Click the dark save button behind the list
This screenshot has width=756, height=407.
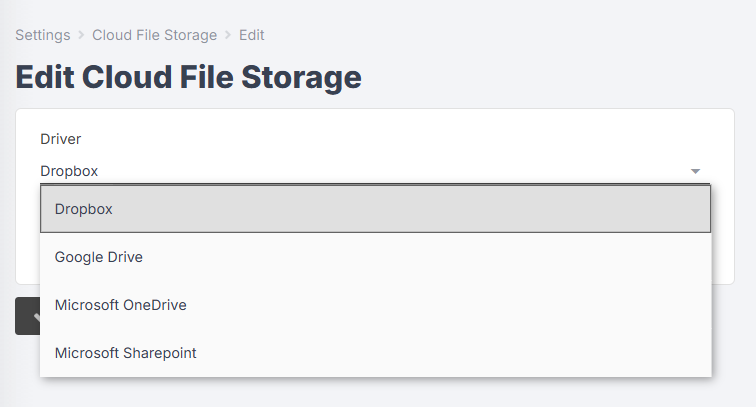(x=27, y=316)
